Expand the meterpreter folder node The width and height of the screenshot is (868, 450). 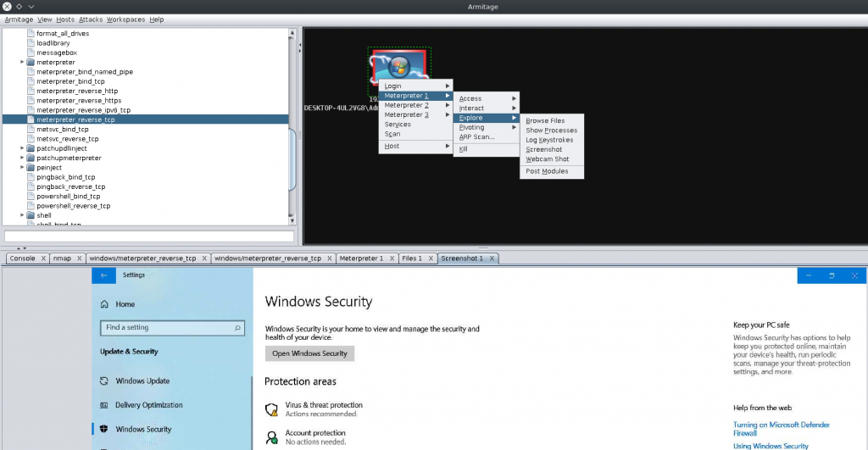[x=22, y=62]
